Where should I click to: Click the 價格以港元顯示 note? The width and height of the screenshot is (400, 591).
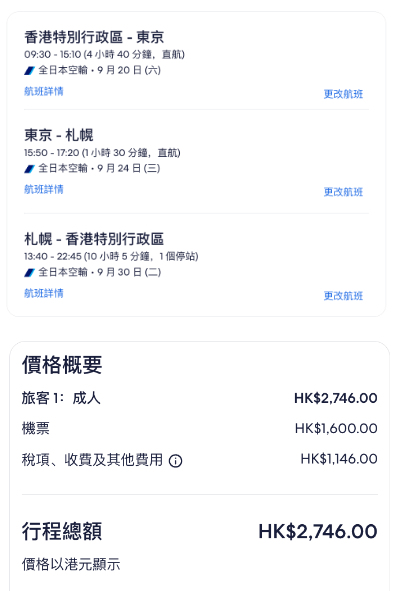click(71, 564)
